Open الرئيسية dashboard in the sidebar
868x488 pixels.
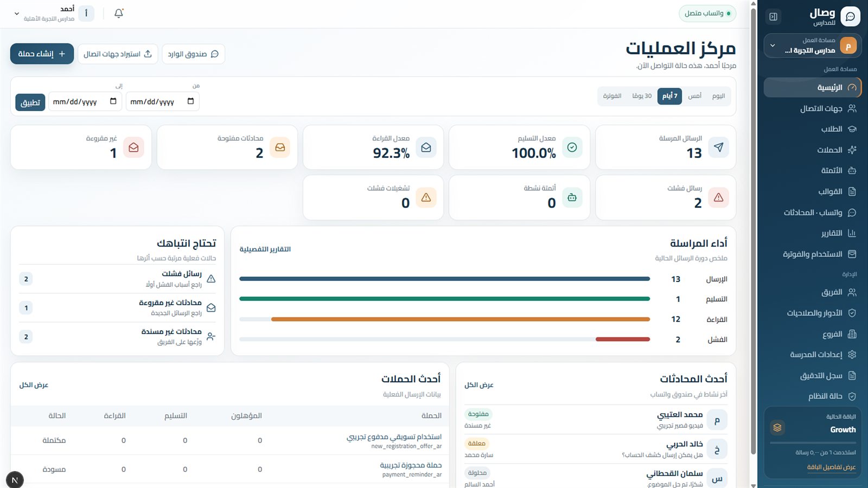coord(812,87)
